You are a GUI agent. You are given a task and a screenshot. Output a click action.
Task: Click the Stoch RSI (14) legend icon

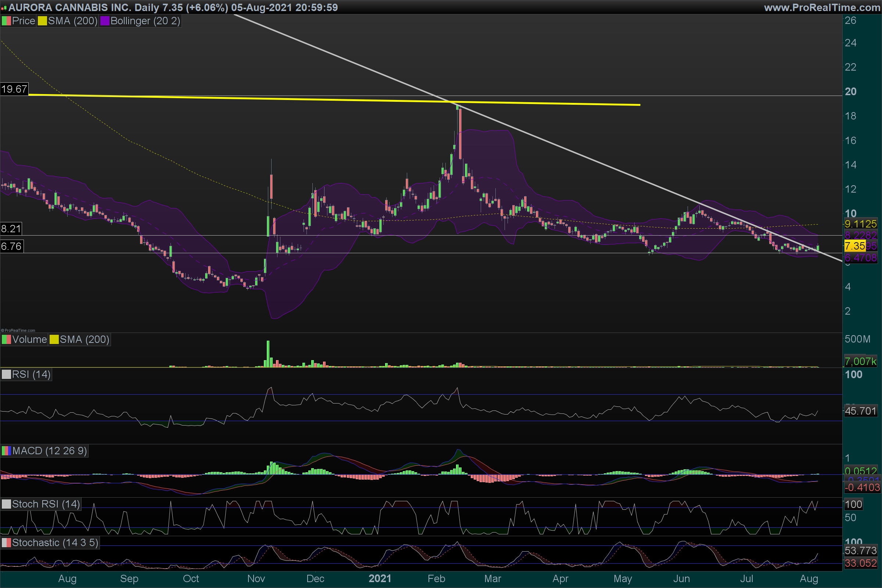6,504
